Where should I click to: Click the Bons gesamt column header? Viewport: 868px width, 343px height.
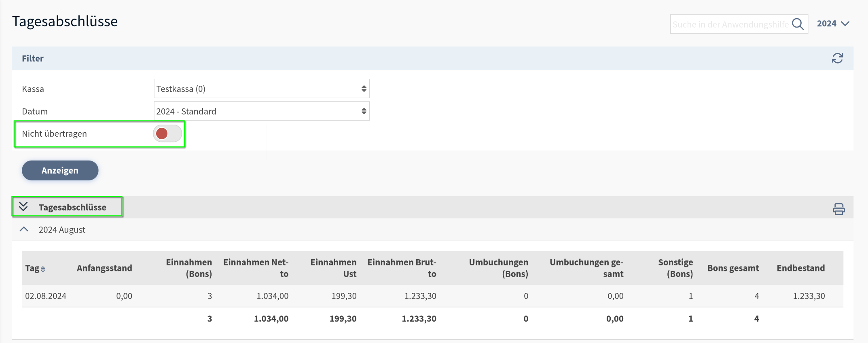tap(733, 268)
